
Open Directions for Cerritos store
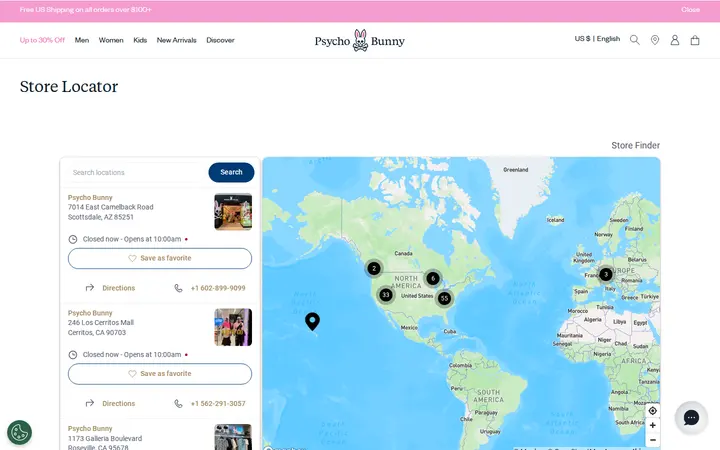118,403
